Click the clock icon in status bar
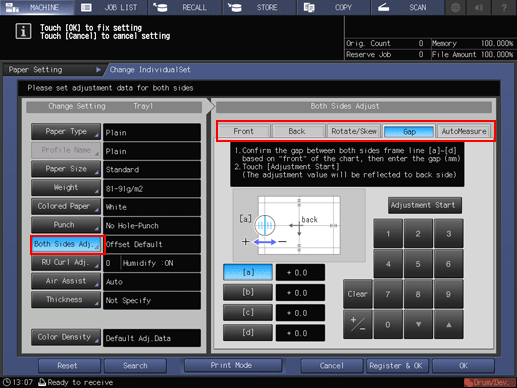Image resolution: width=517 pixels, height=388 pixels. click(x=6, y=382)
